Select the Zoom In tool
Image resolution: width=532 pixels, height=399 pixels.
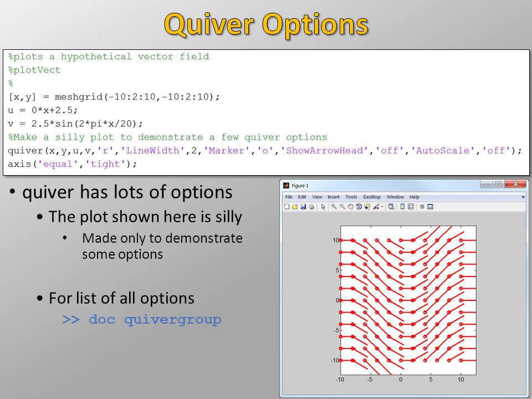click(x=334, y=207)
